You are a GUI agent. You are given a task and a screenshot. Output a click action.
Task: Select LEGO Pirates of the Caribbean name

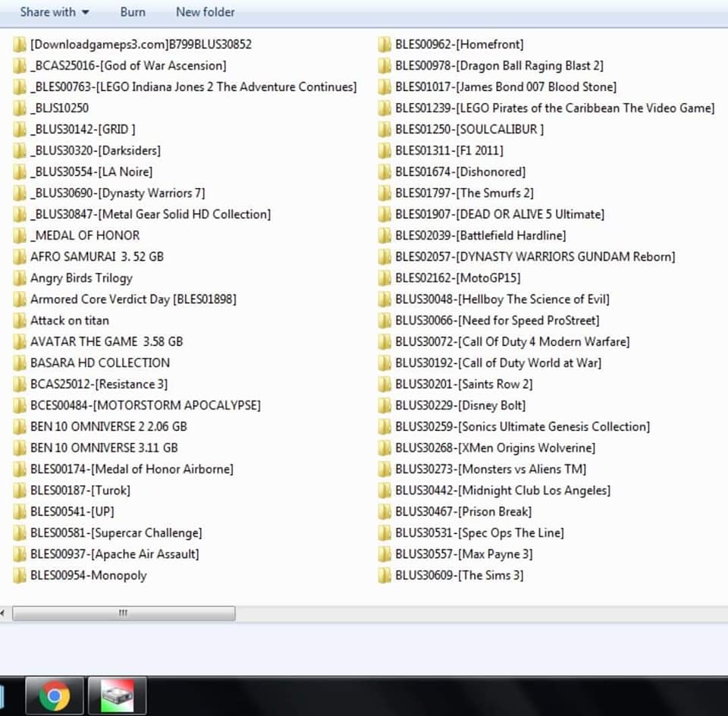coord(555,108)
